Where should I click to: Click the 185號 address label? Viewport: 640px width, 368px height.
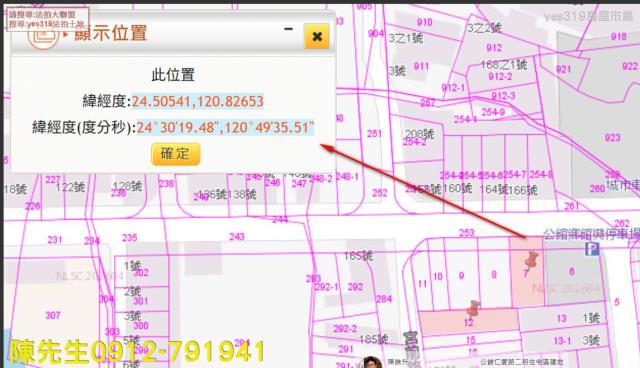(x=373, y=339)
